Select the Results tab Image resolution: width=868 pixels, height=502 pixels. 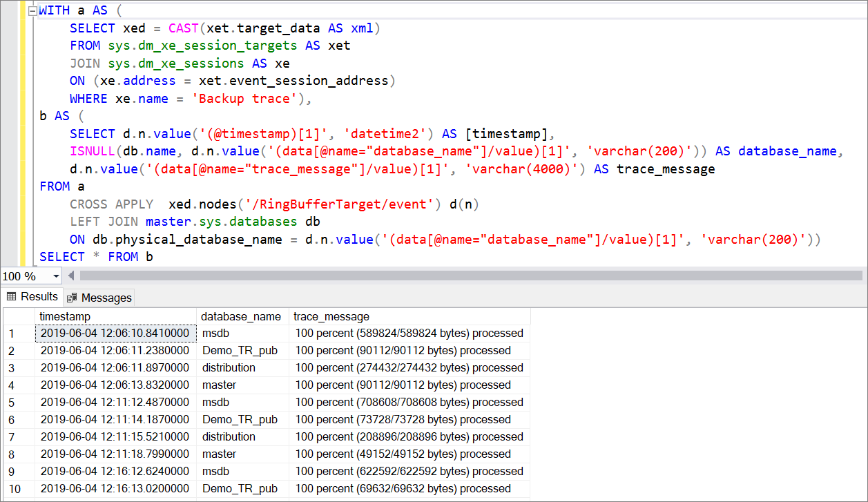point(32,296)
